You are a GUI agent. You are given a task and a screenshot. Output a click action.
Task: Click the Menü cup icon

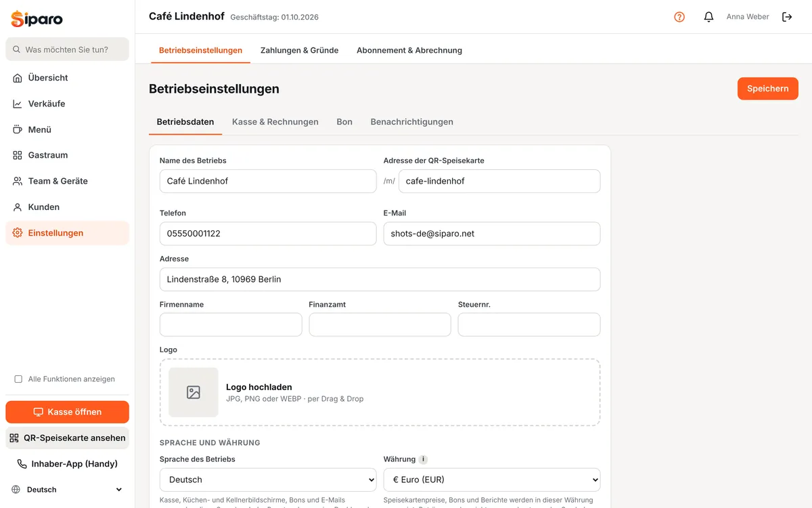[x=18, y=129]
